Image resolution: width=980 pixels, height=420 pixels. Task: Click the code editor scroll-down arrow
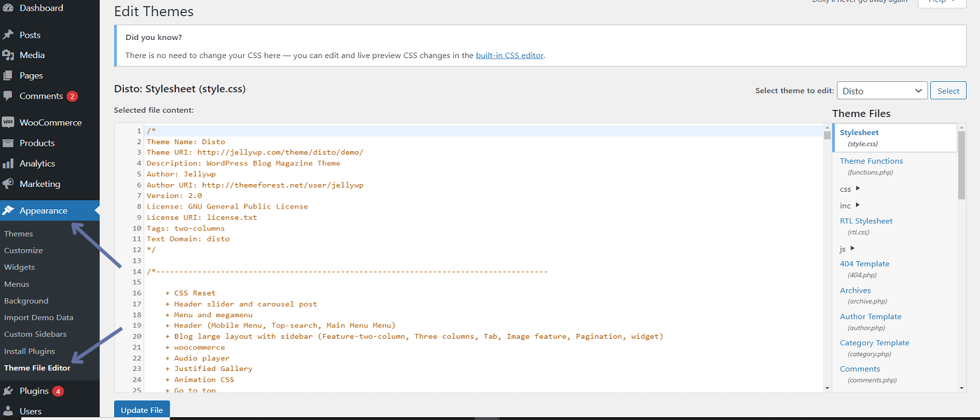827,387
